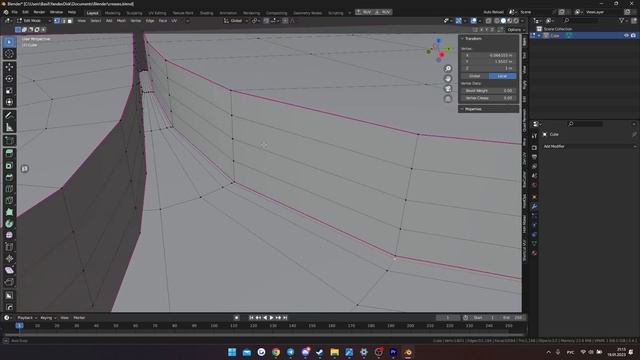Toggle X-Ray display
The image size is (640, 360).
488,21
